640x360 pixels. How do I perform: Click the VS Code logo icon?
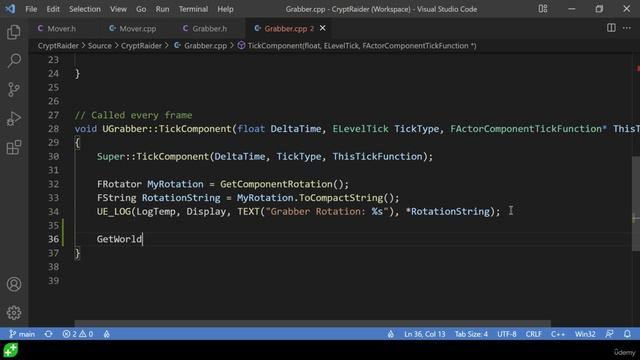10,9
